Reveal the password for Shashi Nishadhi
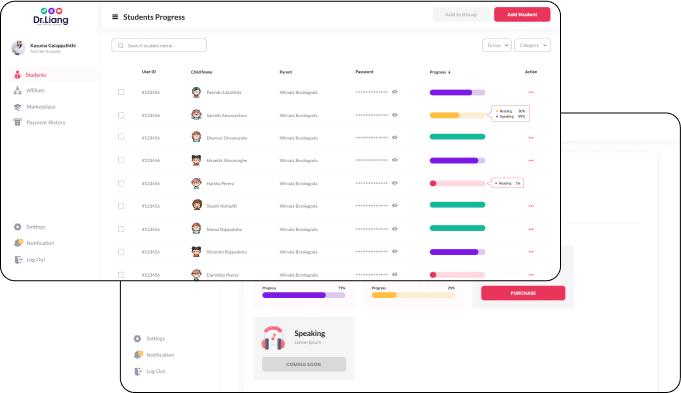This screenshot has height=393, width=681. (x=395, y=205)
